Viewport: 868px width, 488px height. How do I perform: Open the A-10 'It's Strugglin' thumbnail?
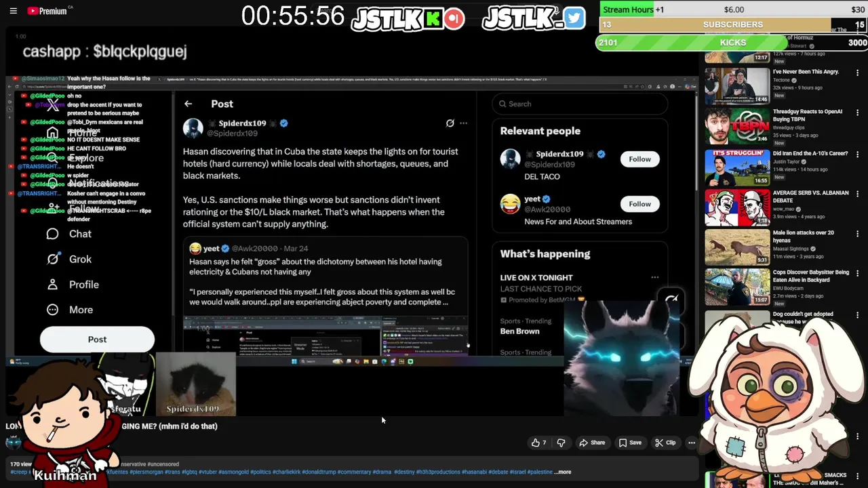(736, 167)
